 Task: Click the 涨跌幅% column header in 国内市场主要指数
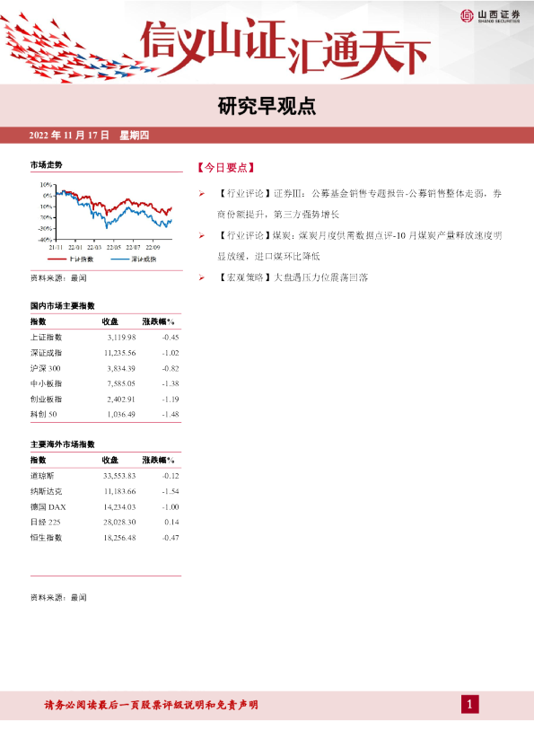(x=158, y=321)
